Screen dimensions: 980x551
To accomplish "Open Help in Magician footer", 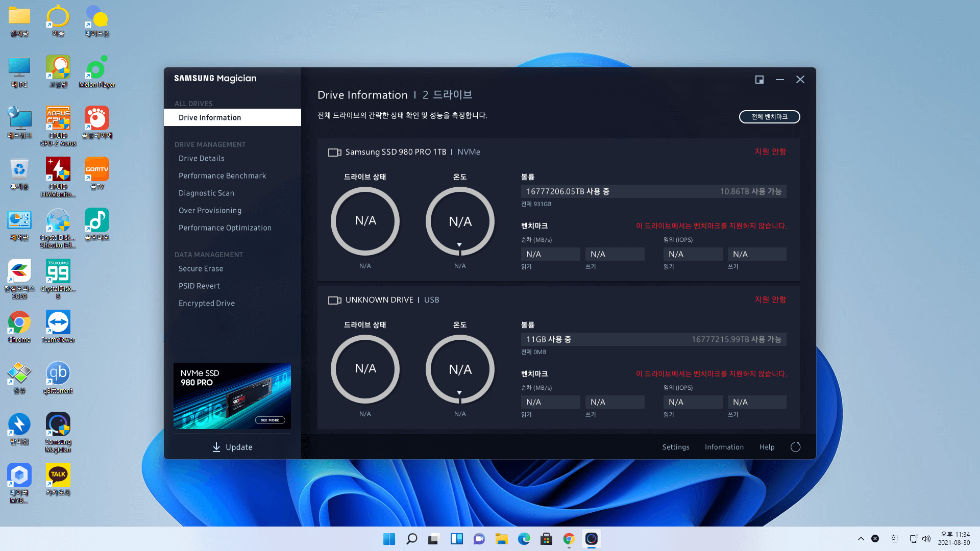I will [x=767, y=447].
